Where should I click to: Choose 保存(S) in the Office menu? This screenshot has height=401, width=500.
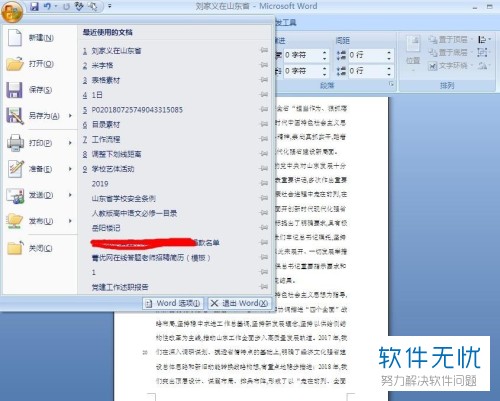point(40,90)
